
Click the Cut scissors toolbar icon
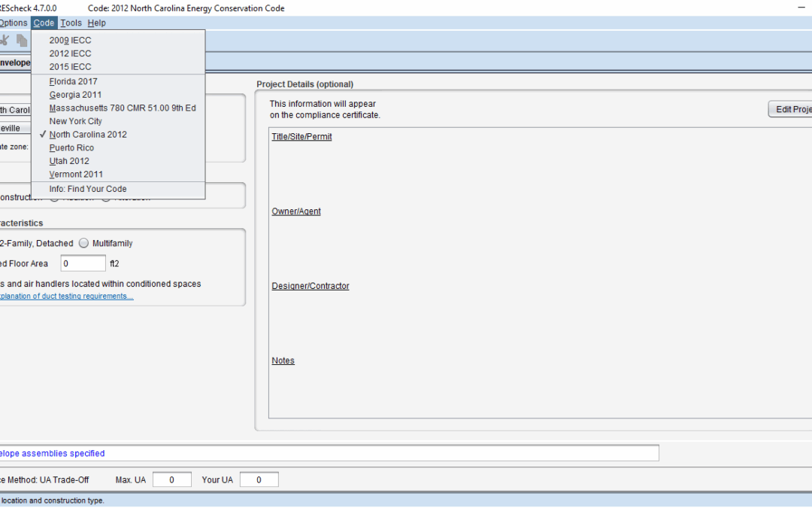click(5, 41)
